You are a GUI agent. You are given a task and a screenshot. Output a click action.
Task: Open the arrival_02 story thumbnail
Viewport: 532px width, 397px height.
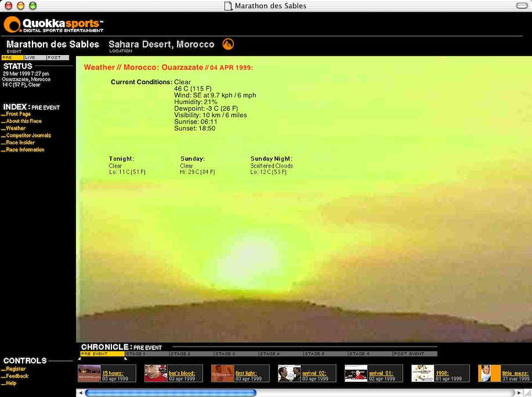(289, 373)
